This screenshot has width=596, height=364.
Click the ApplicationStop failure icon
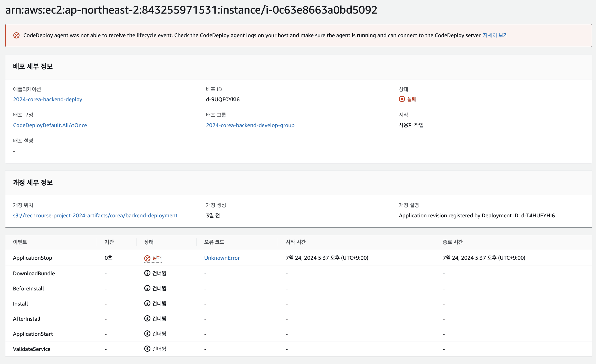coord(147,258)
